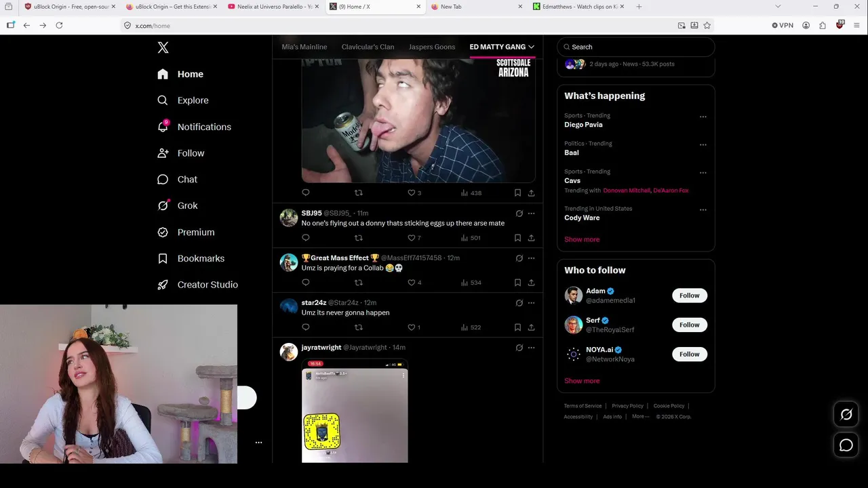This screenshot has width=868, height=488.
Task: Switch to Mia's Mainline tab
Action: pos(304,47)
